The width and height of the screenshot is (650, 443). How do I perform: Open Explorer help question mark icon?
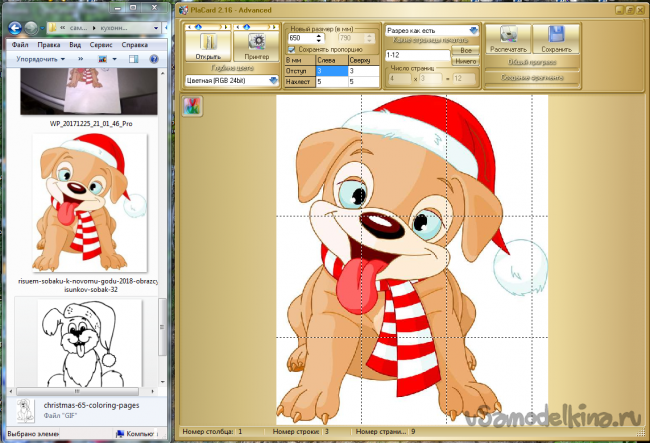[x=155, y=60]
